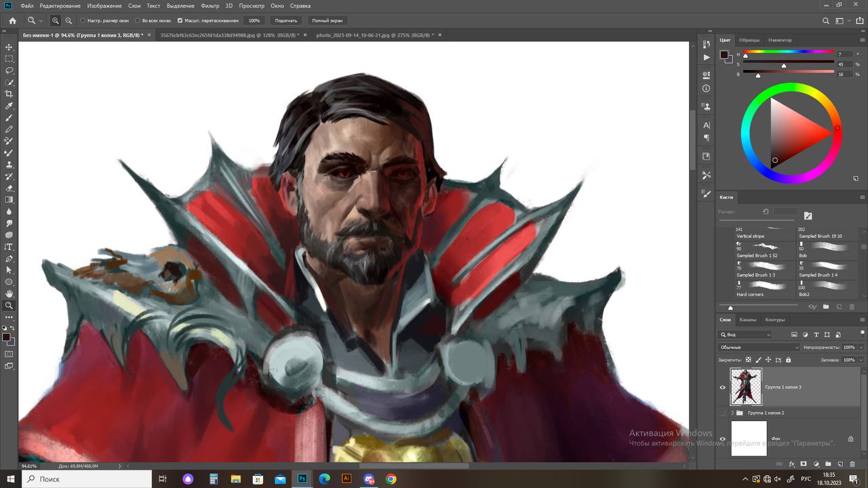Select the Lasso tool

point(9,70)
